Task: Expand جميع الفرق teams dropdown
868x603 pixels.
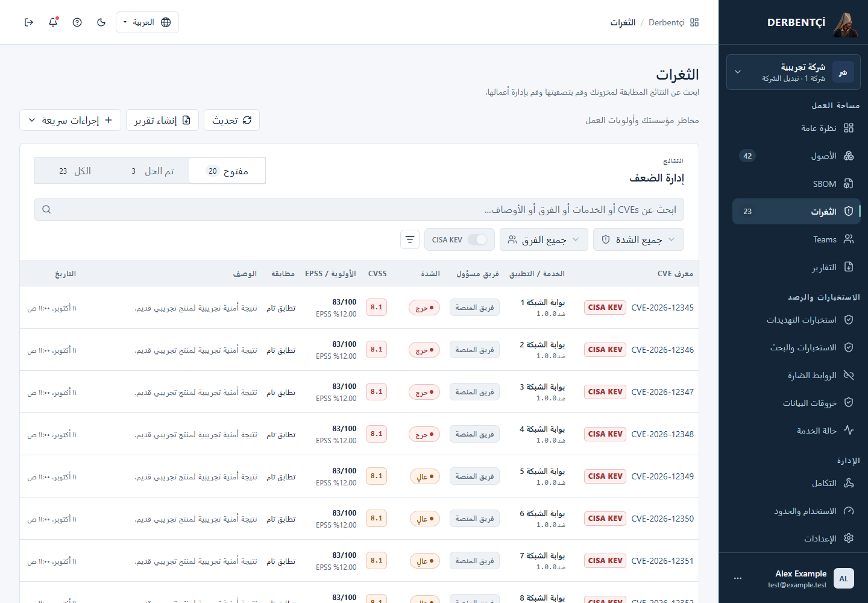Action: [x=544, y=239]
